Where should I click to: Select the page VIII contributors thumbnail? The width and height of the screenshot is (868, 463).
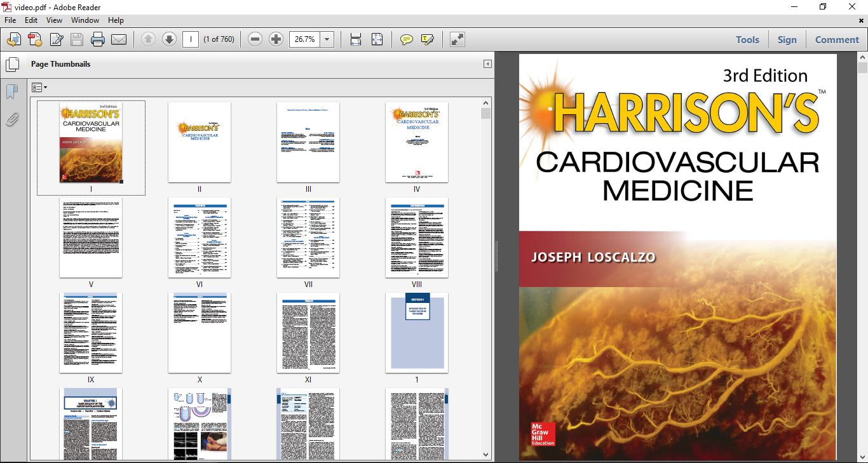coord(417,238)
